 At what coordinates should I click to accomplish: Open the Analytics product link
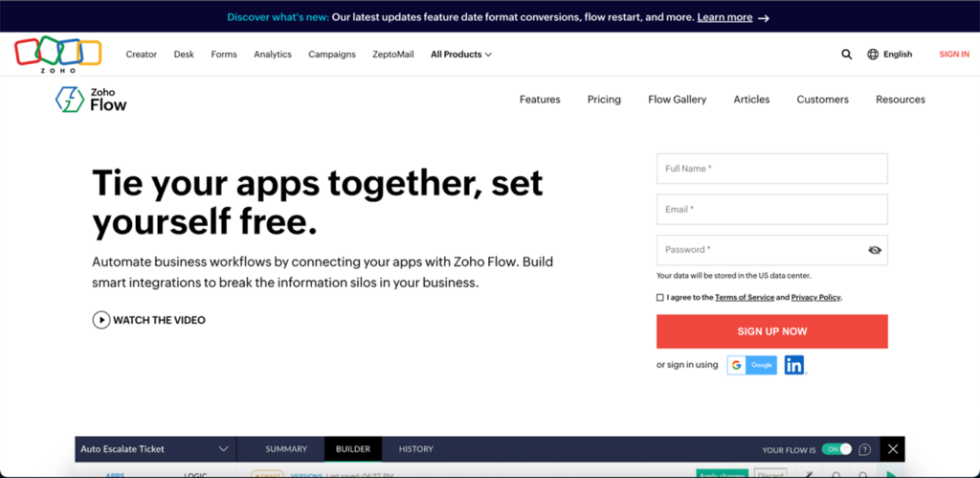coord(273,55)
